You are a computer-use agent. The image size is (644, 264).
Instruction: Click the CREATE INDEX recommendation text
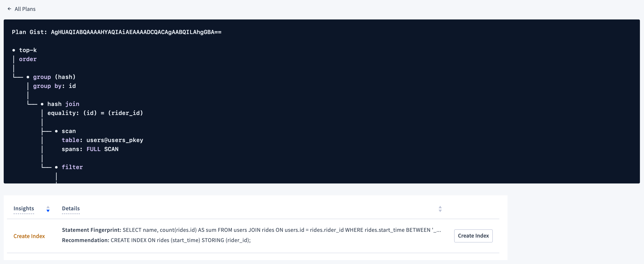[181, 240]
